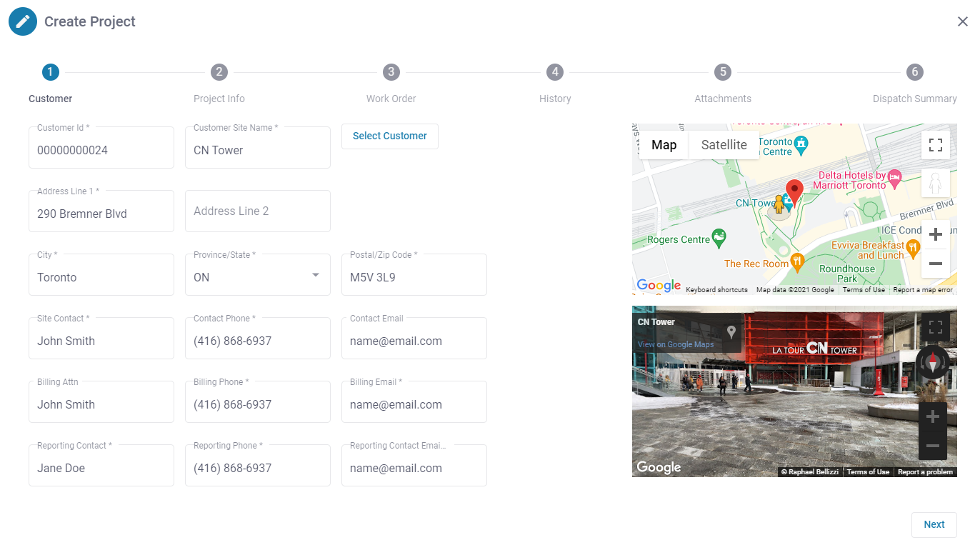Click the Contact Email field
The height and width of the screenshot is (550, 980).
tap(414, 339)
